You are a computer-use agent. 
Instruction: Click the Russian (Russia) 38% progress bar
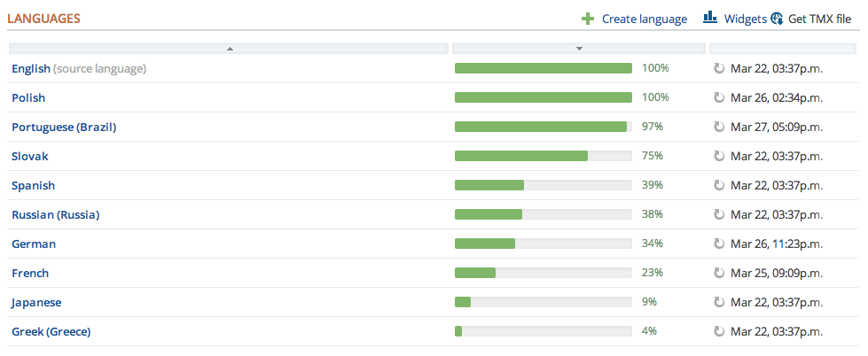543,214
